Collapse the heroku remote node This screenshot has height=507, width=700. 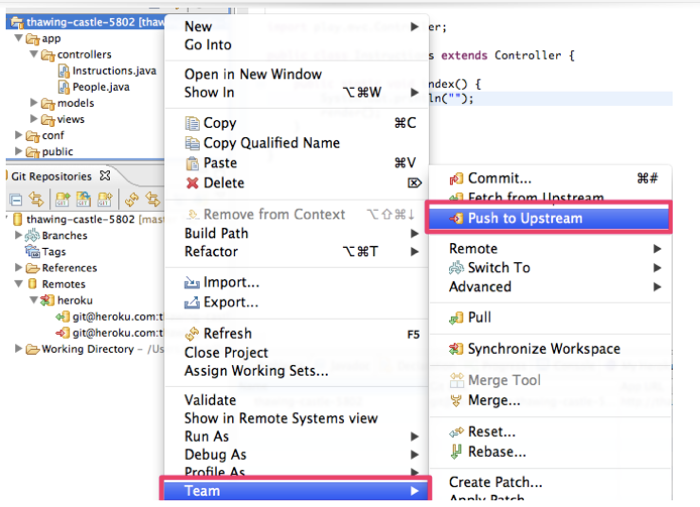pyautogui.click(x=34, y=300)
